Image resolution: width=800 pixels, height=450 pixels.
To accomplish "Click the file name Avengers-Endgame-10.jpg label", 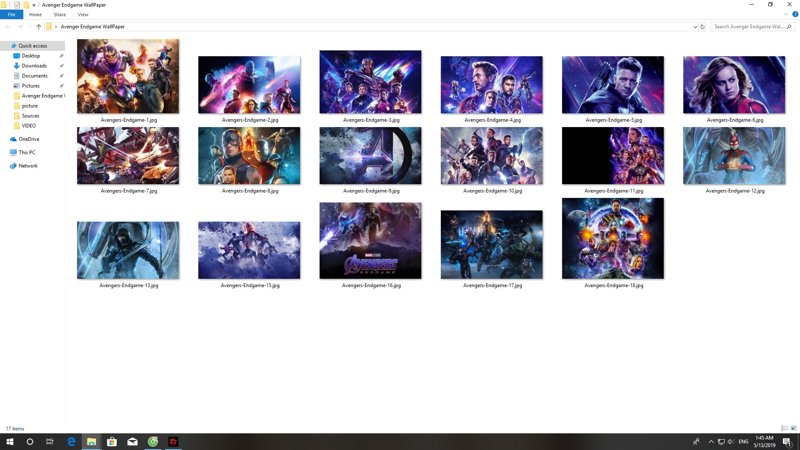I will pos(492,191).
